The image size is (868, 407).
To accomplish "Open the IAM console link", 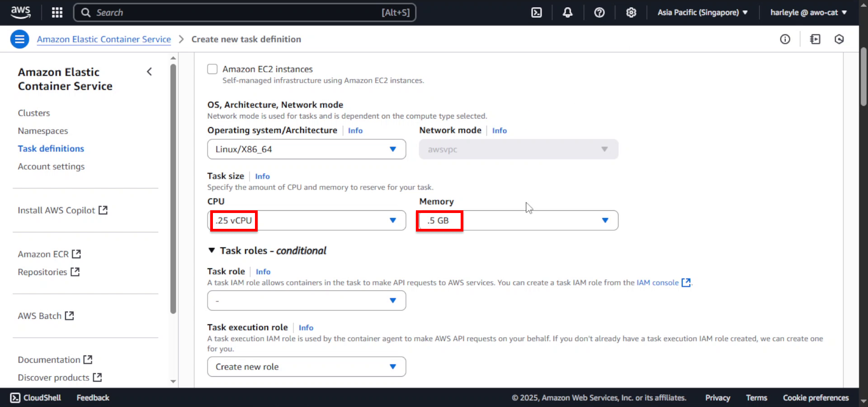I will coord(658,283).
